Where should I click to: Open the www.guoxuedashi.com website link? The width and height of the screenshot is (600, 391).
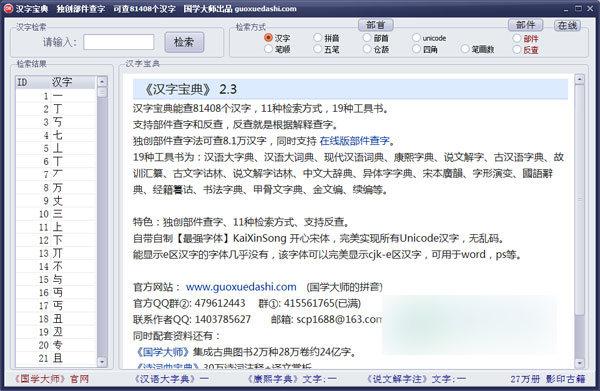click(x=241, y=287)
